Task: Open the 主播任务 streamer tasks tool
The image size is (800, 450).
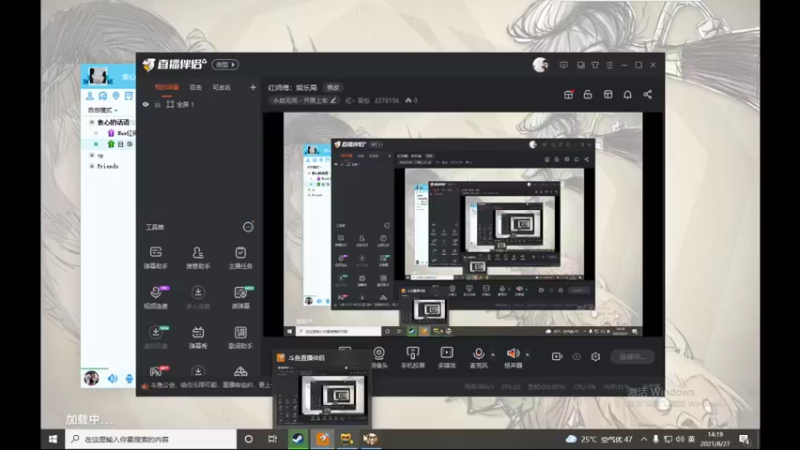Action: click(240, 257)
